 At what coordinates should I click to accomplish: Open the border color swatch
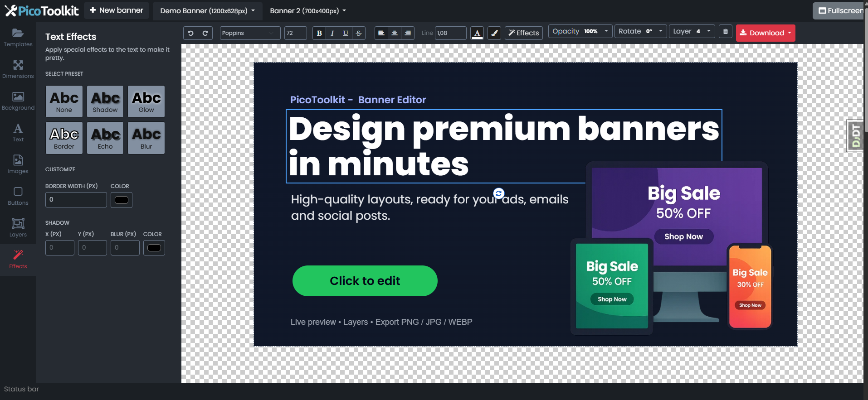pos(122,200)
